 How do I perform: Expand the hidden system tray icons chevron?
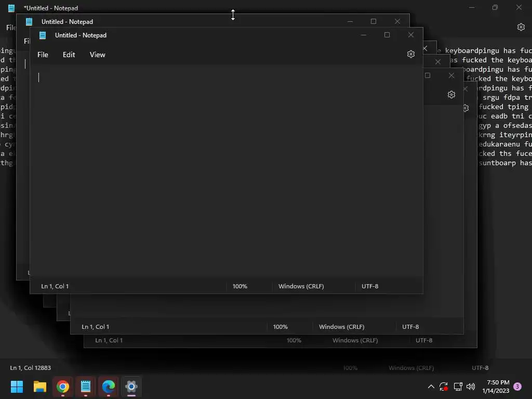[x=431, y=387]
